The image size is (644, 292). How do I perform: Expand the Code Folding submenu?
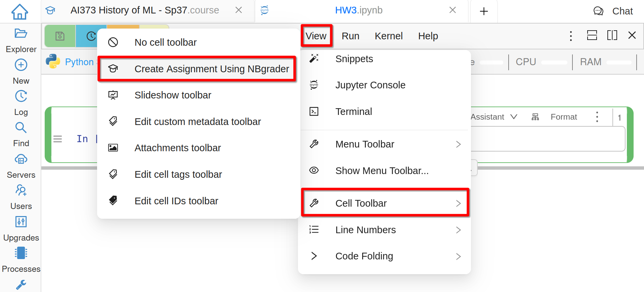point(385,256)
